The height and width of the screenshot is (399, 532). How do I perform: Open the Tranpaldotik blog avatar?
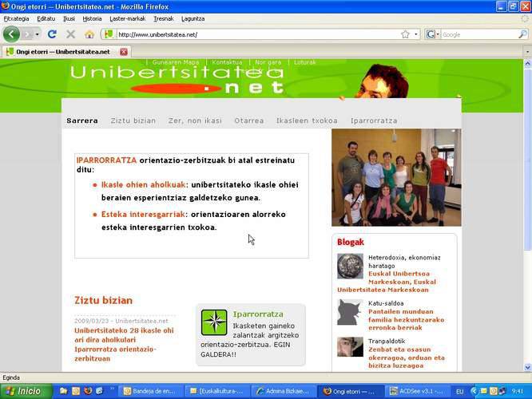(350, 347)
